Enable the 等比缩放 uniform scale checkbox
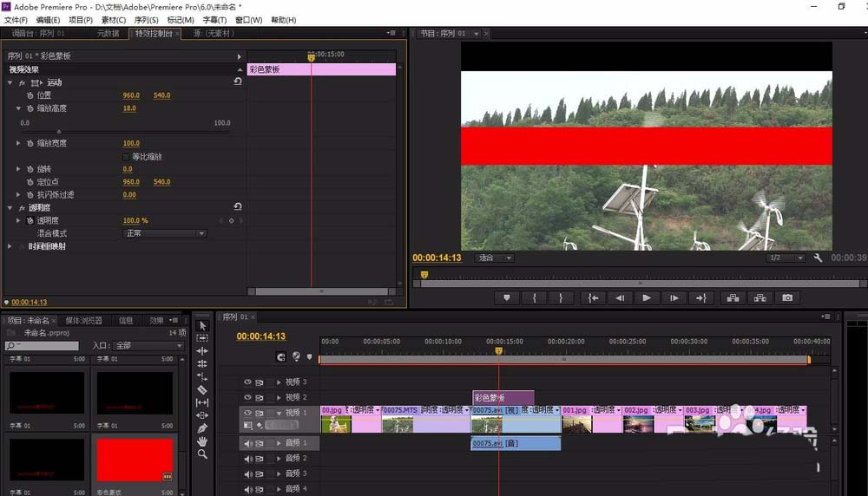This screenshot has width=868, height=496. tap(126, 156)
